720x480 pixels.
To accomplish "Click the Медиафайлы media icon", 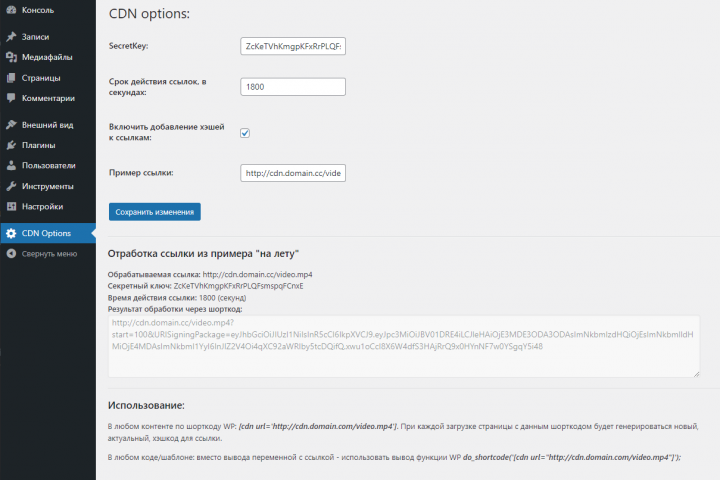I will click(10, 57).
